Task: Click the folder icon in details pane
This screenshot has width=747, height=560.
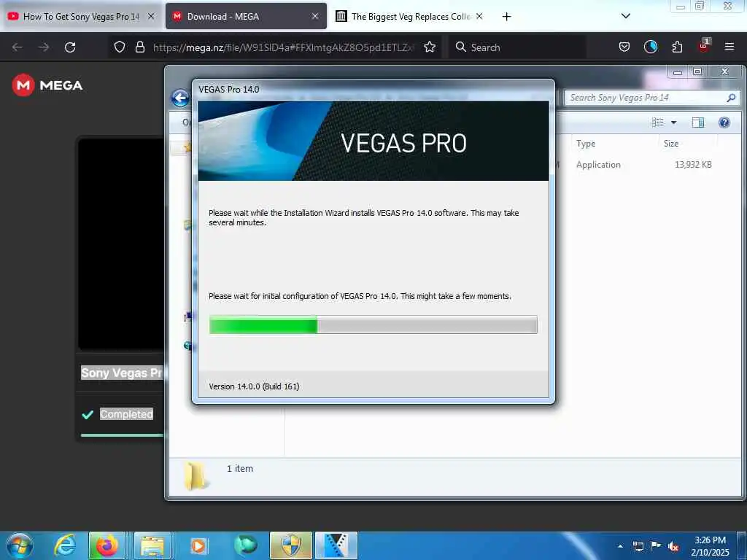Action: [196, 475]
